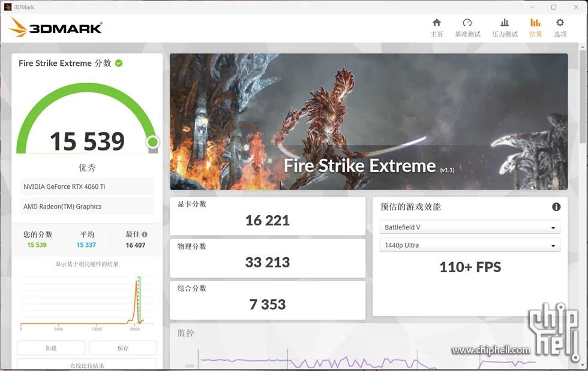The width and height of the screenshot is (588, 371).
Task: Click the NVIDIA GeForce RTX 4060 Ti row
Action: pos(87,186)
